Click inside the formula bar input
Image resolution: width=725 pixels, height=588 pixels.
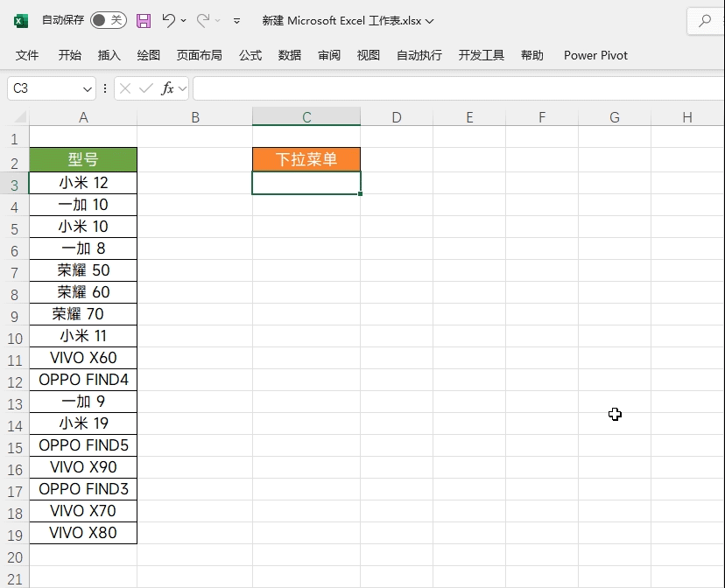[459, 88]
